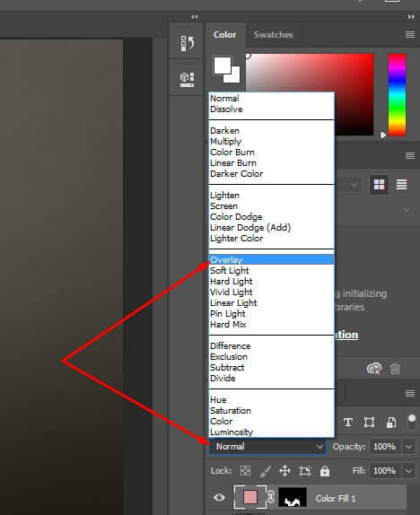Click the Normal blend mode dropdown

pos(267,447)
